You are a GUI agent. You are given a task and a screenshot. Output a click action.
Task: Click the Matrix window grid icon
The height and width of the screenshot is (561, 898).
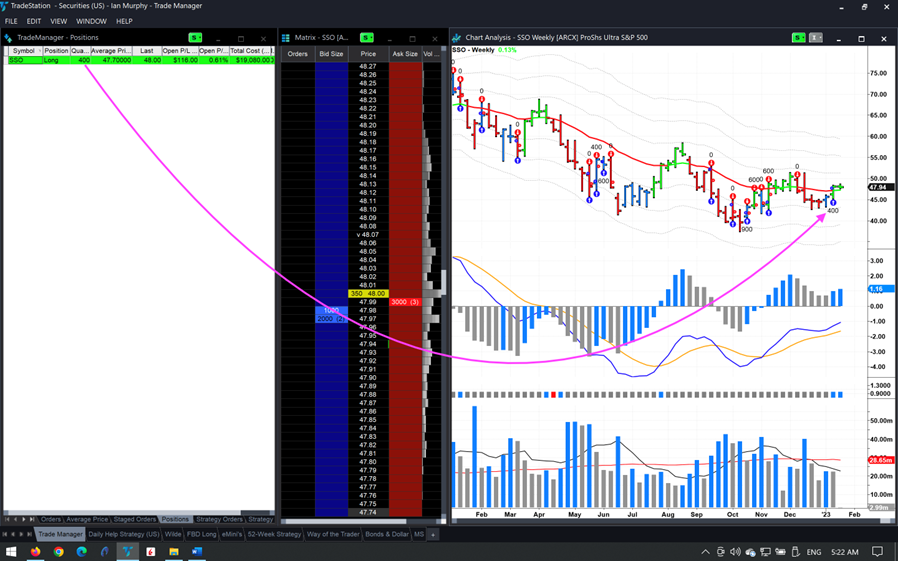coord(286,38)
